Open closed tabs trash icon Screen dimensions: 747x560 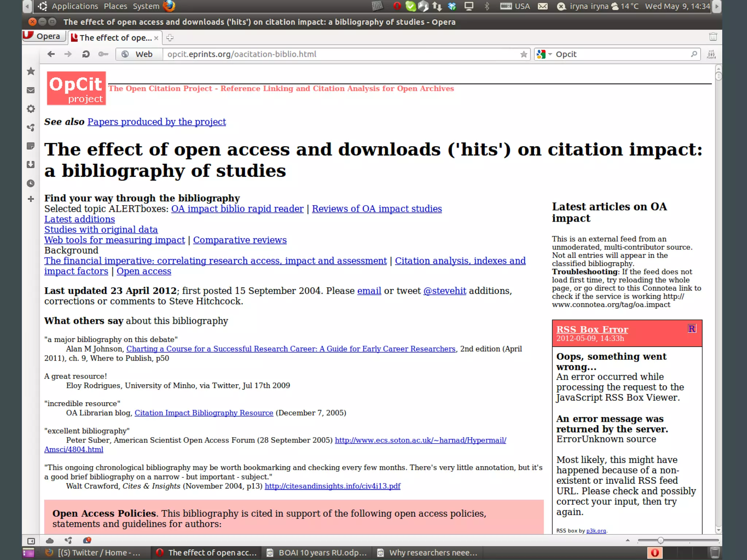point(713,37)
